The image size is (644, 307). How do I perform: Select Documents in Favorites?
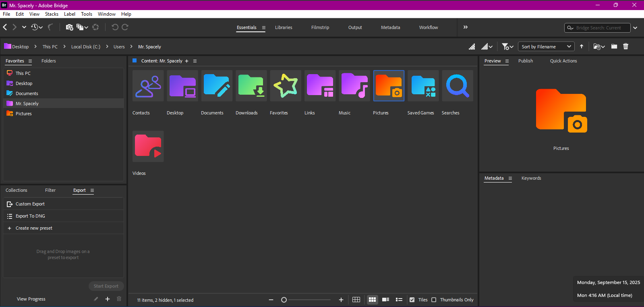(63, 93)
